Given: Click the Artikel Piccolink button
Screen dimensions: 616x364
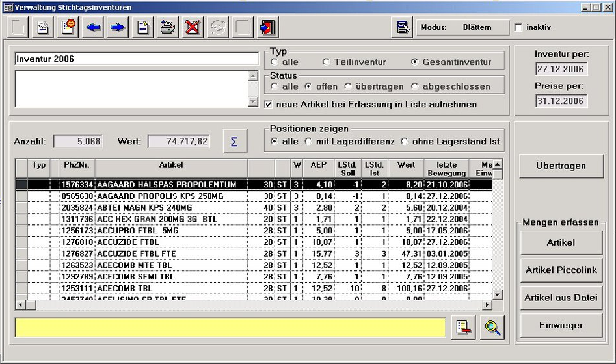Looking at the screenshot, I should 561,270.
